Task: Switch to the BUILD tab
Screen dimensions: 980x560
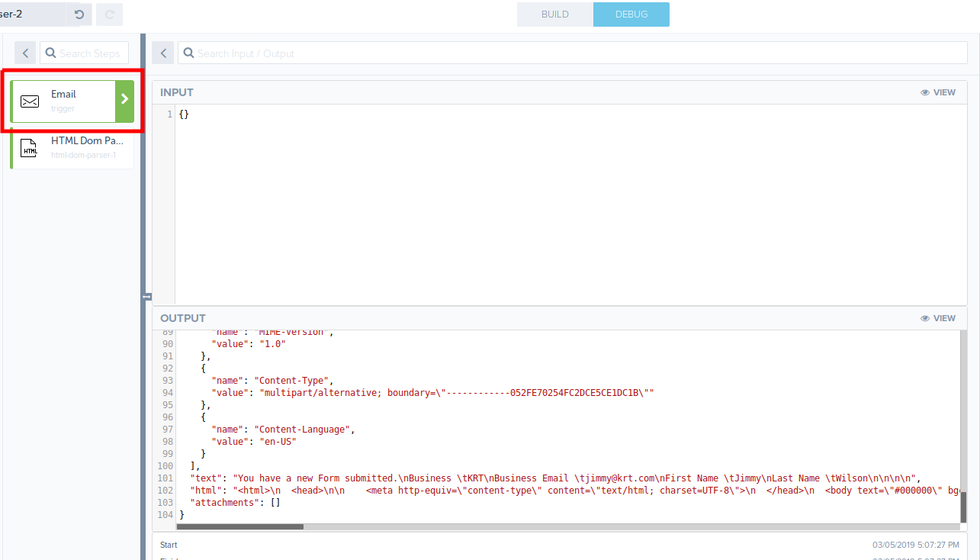Action: tap(554, 14)
